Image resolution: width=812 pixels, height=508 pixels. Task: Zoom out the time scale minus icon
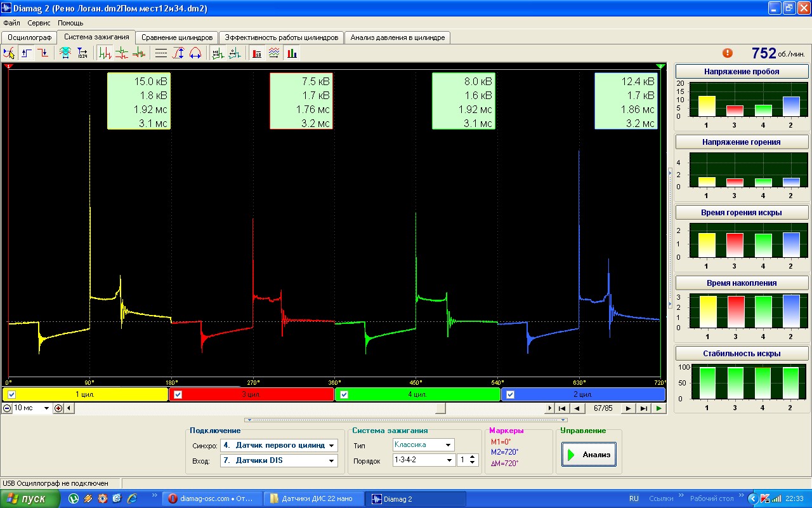coord(7,408)
